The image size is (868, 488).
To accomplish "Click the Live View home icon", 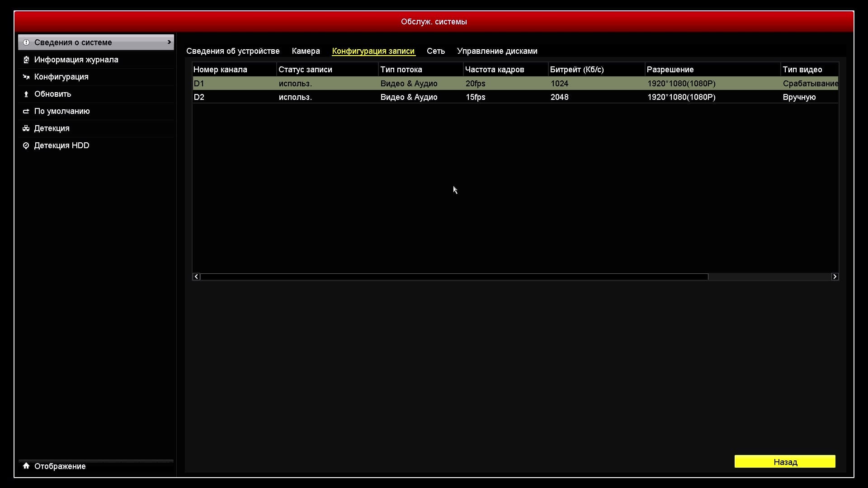I will coord(26,466).
